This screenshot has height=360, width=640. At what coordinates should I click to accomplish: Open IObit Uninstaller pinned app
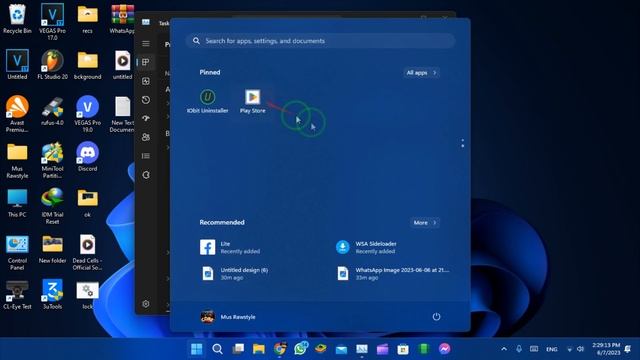coord(207,101)
